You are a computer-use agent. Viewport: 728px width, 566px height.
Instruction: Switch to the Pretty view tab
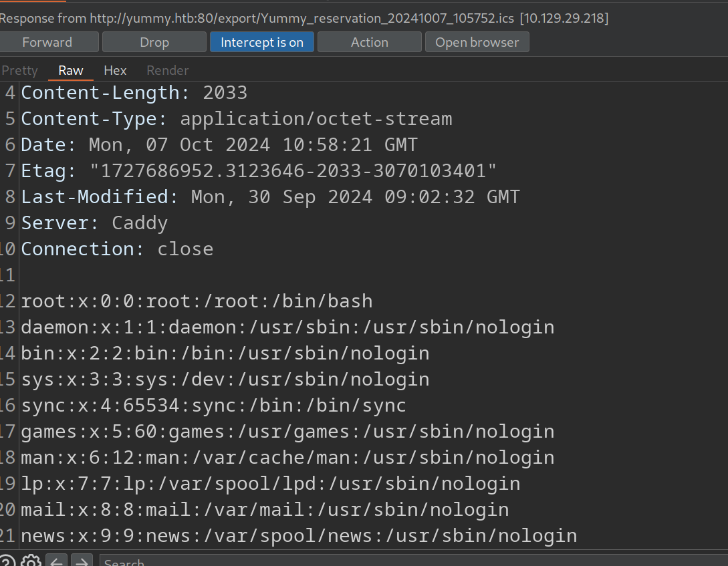(19, 71)
